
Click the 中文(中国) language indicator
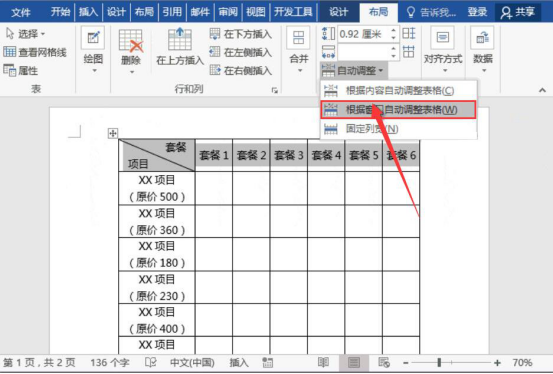[192, 362]
